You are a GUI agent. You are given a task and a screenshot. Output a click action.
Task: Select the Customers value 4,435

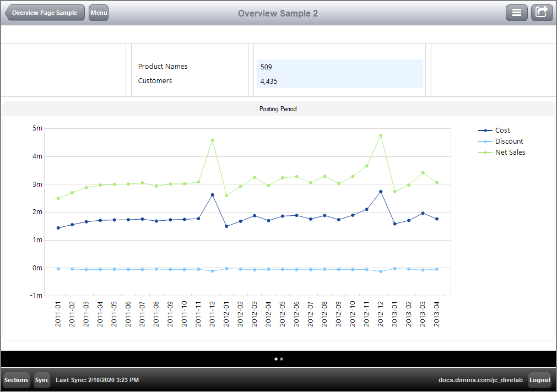click(268, 81)
